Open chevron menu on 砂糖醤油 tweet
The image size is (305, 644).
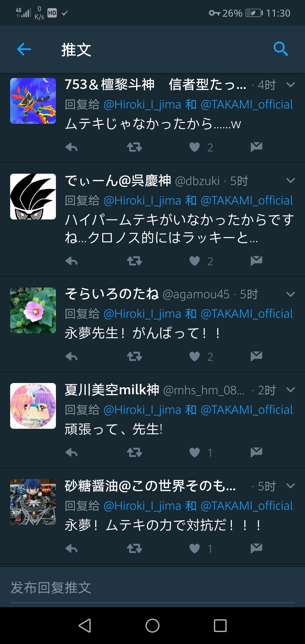pos(291,486)
